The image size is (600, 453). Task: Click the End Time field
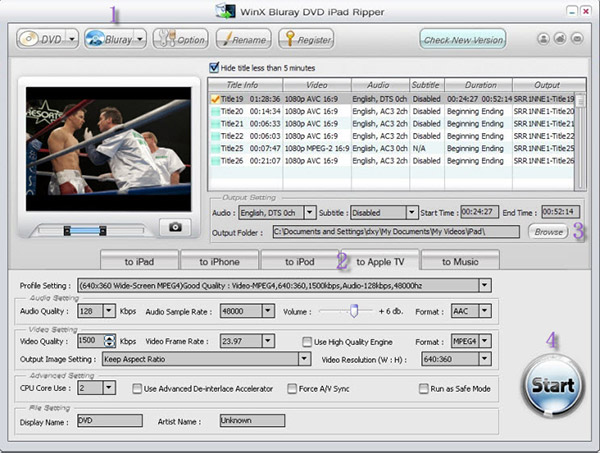point(561,212)
